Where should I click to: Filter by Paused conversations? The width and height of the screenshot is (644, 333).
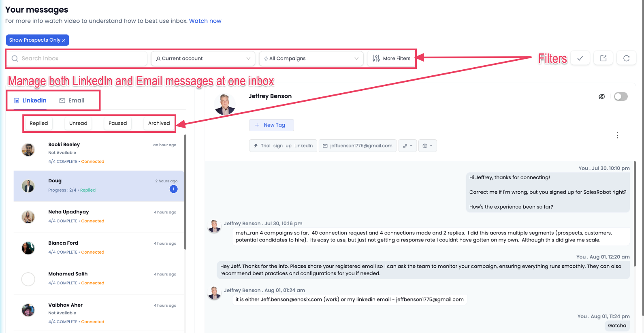coord(117,123)
